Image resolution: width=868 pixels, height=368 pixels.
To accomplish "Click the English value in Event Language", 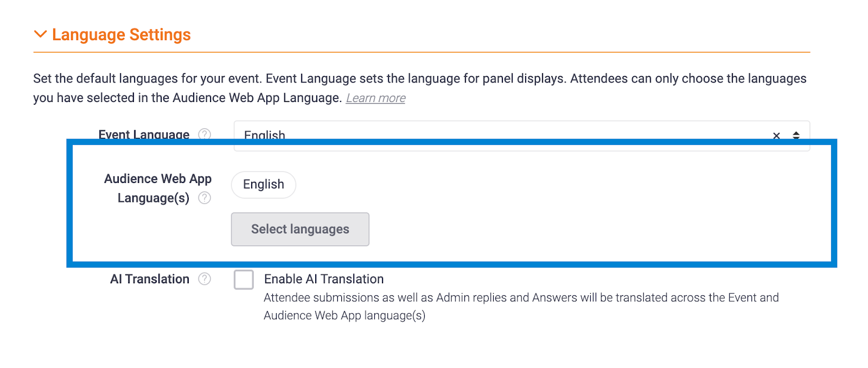I will [264, 135].
